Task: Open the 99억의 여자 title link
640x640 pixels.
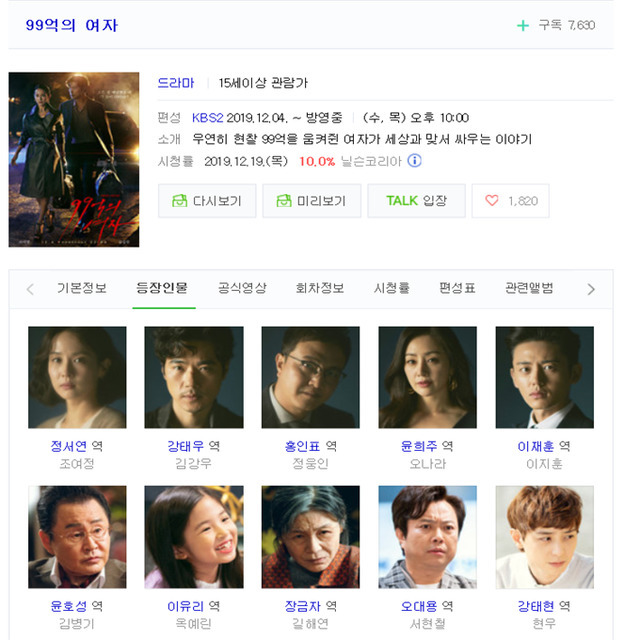Action: [x=71, y=25]
